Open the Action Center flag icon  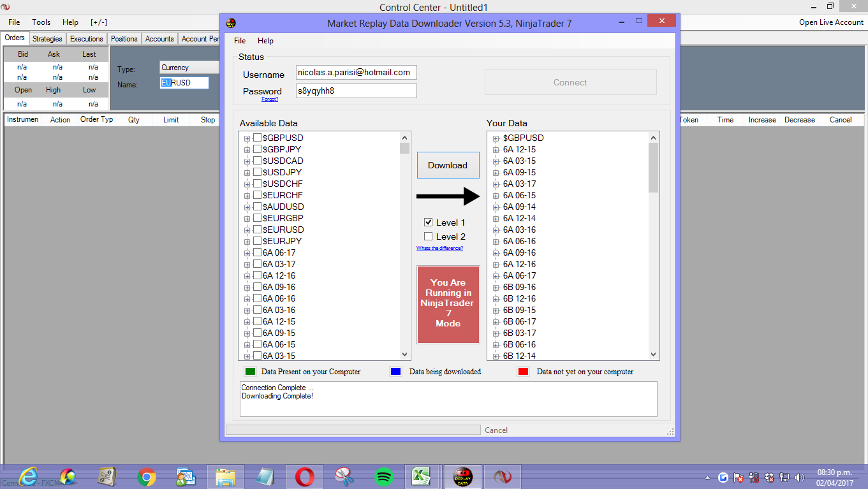739,478
